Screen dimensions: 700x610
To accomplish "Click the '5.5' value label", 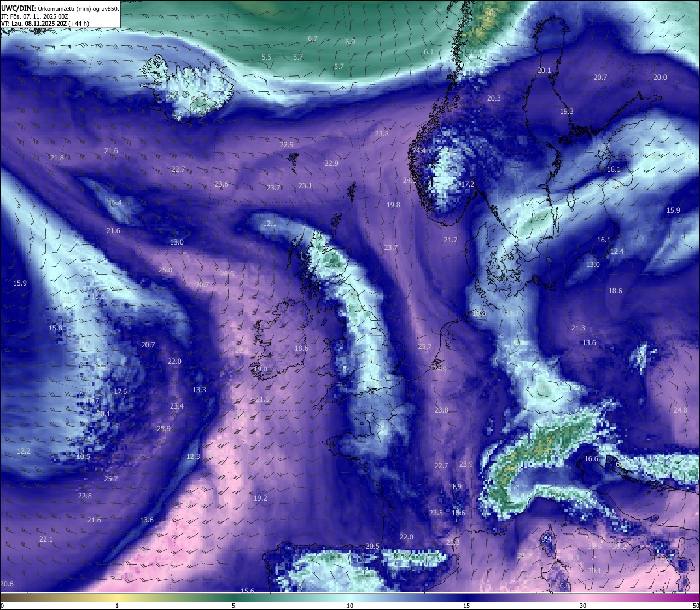I will [266, 57].
